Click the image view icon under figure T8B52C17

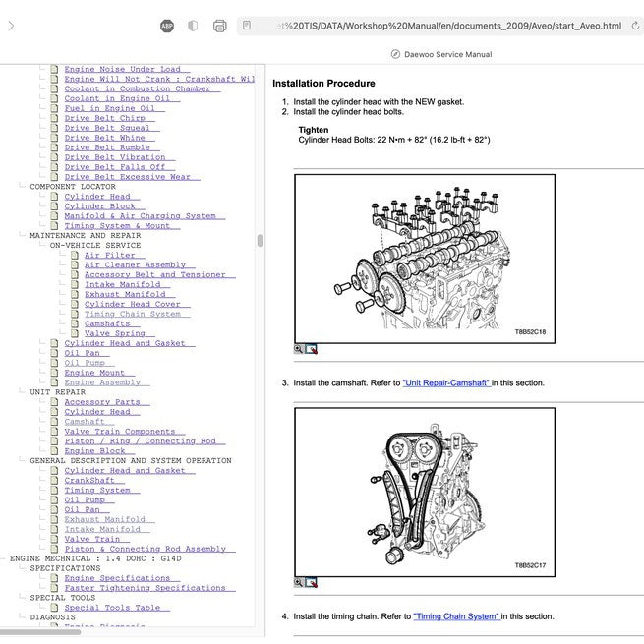point(312,582)
